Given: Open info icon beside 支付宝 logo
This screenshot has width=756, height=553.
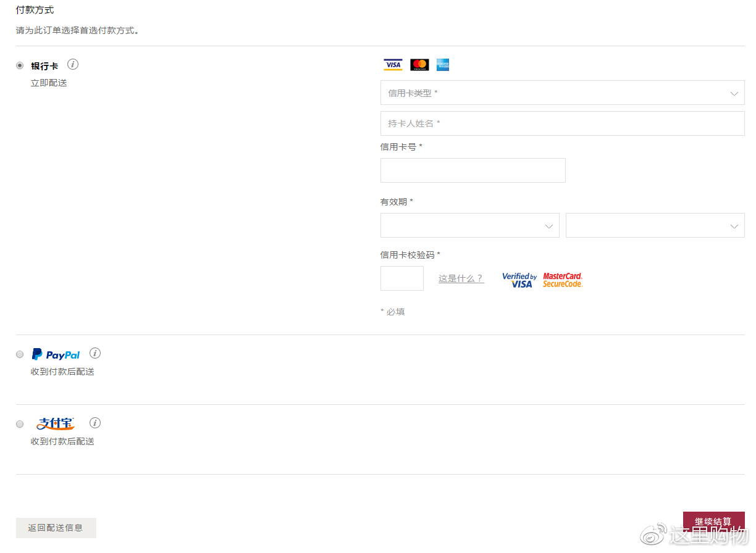Looking at the screenshot, I should click(x=94, y=423).
